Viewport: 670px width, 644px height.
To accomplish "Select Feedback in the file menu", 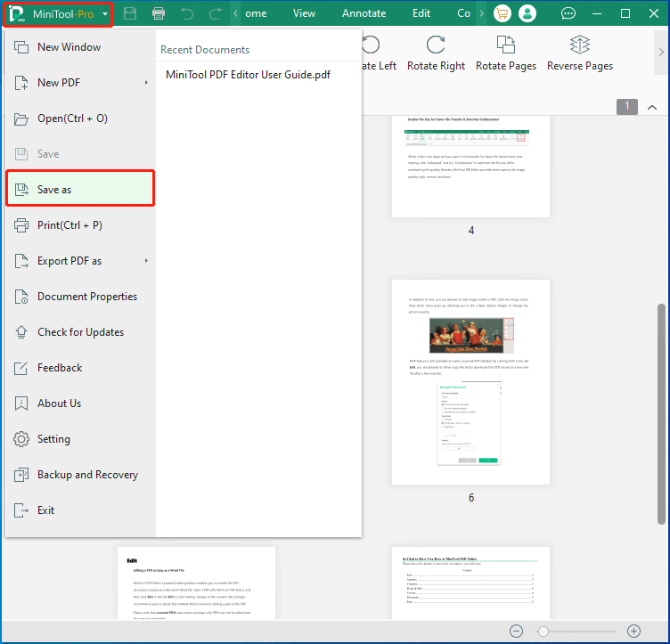I will point(80,368).
